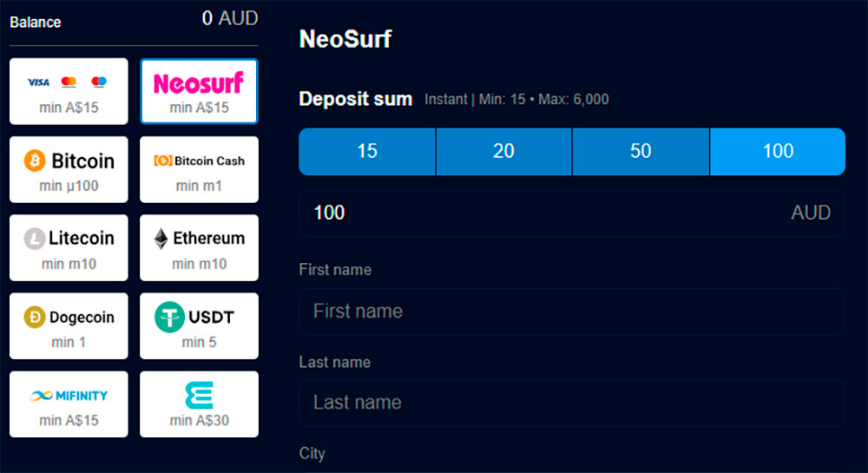Choose the Neosurf payment option
868x473 pixels.
click(199, 91)
